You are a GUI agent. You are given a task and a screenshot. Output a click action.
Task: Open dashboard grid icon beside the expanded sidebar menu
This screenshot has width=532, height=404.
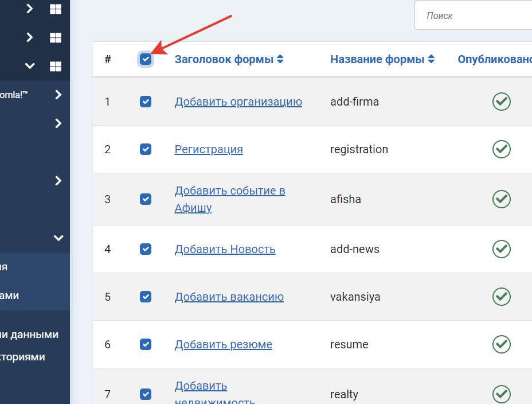[55, 66]
